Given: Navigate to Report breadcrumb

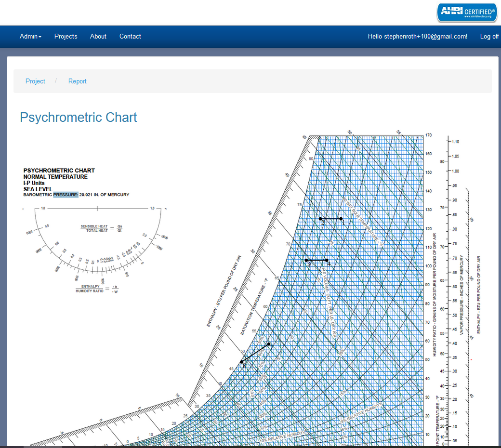Looking at the screenshot, I should 78,81.
